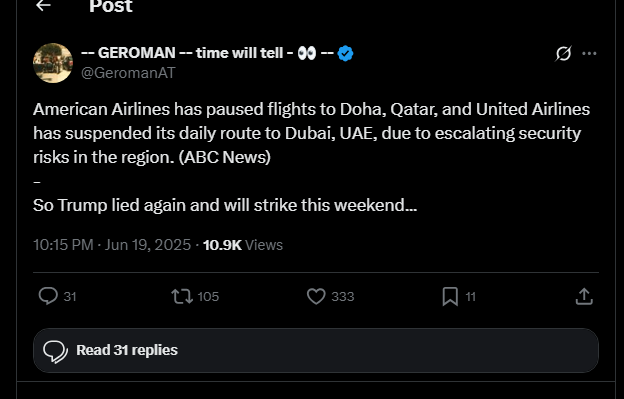Open GeromanAT's profile picture
Viewport: 624px width, 399px height.
pos(53,63)
